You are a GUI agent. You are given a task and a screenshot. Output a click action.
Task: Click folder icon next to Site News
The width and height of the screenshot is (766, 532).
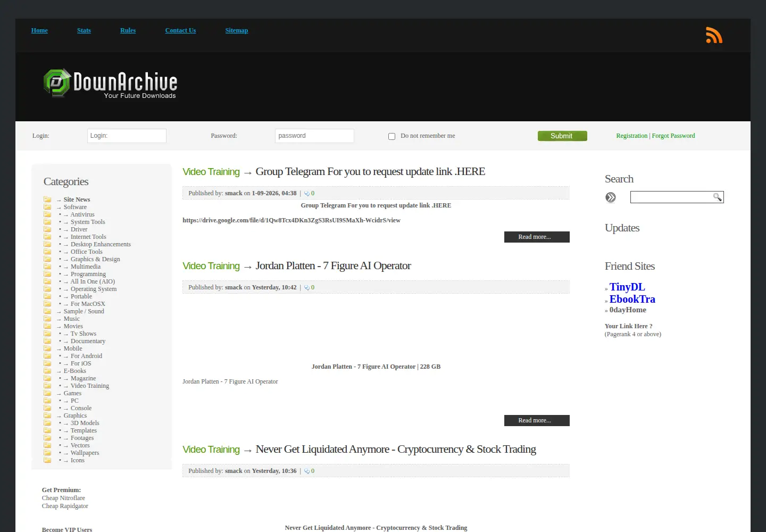pyautogui.click(x=47, y=199)
